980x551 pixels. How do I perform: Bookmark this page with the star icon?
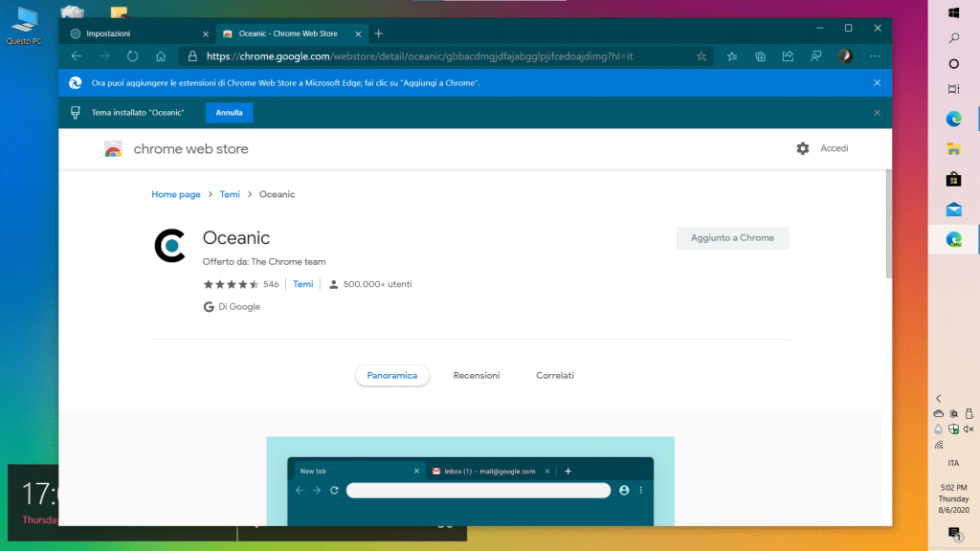click(x=702, y=56)
